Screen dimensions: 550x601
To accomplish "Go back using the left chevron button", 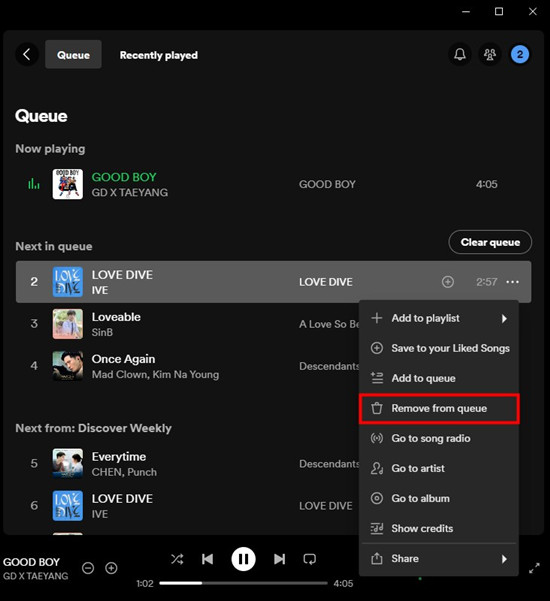I will [26, 54].
